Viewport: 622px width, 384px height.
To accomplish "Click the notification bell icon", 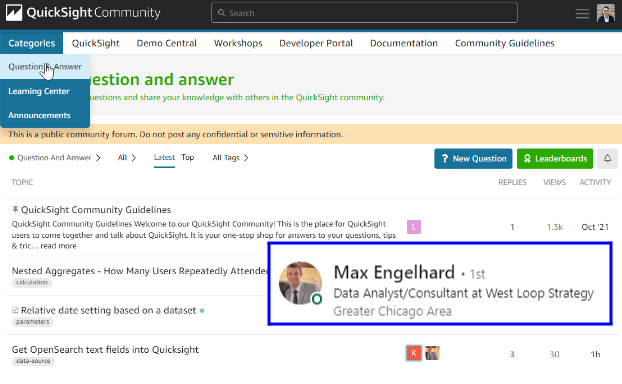I will (x=607, y=159).
